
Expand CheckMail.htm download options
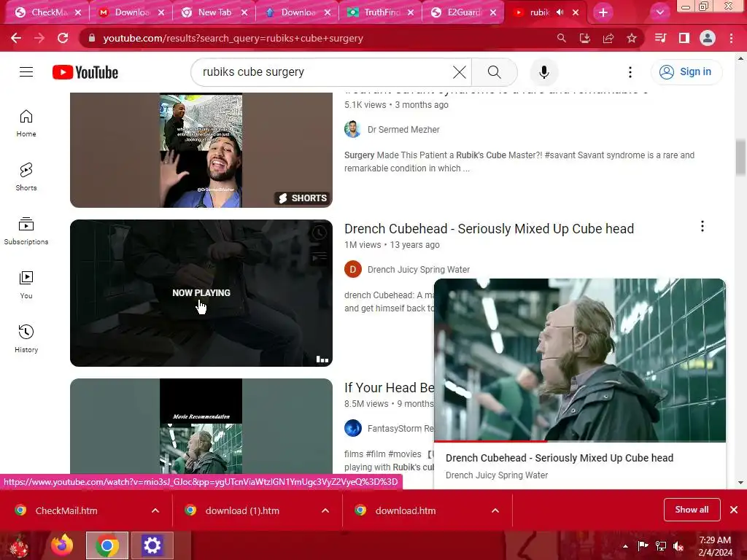pyautogui.click(x=155, y=510)
